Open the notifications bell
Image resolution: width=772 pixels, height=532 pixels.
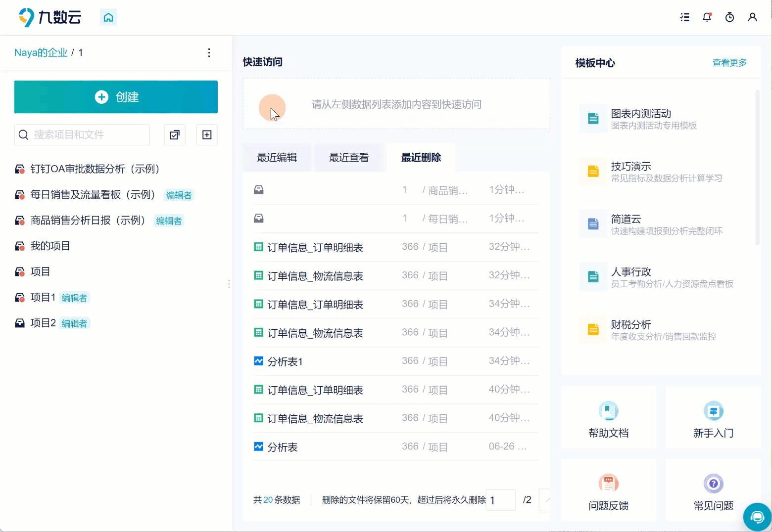[x=707, y=17]
